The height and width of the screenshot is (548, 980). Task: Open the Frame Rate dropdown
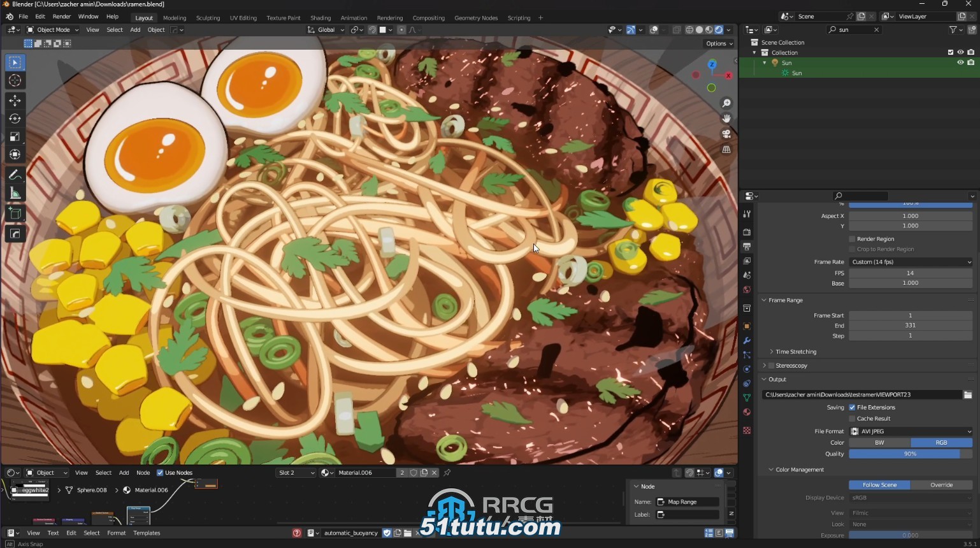pyautogui.click(x=911, y=262)
